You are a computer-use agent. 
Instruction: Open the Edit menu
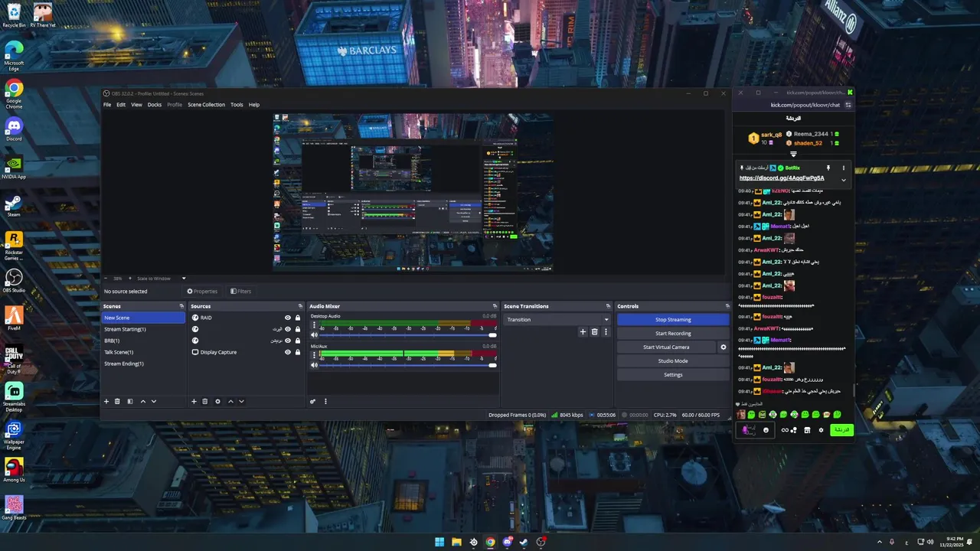[x=121, y=105]
